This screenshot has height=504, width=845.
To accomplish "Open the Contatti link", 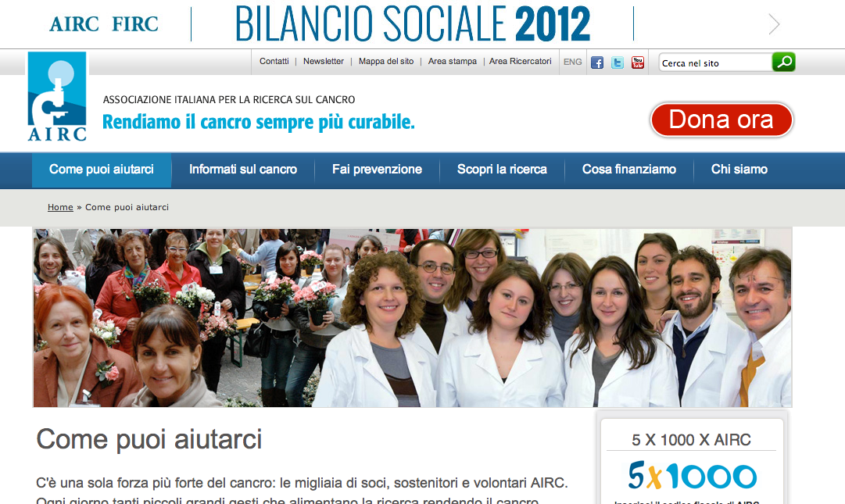I will [274, 62].
